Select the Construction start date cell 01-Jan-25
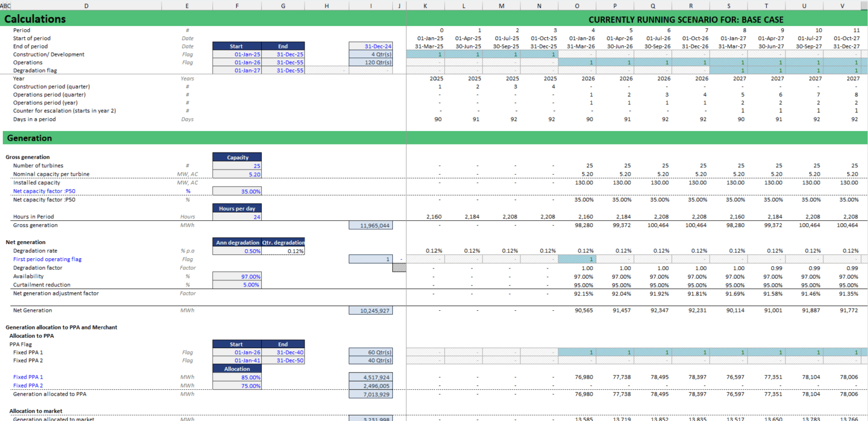Image resolution: width=868 pixels, height=421 pixels. [237, 54]
